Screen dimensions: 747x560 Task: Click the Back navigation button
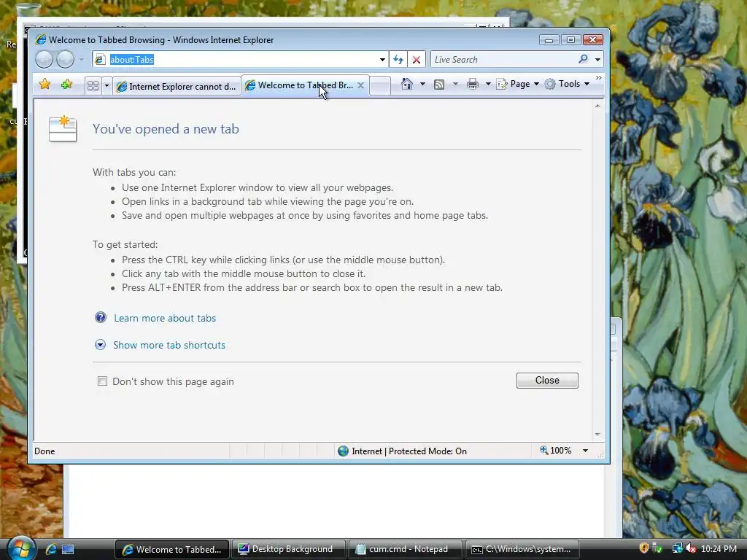tap(44, 60)
